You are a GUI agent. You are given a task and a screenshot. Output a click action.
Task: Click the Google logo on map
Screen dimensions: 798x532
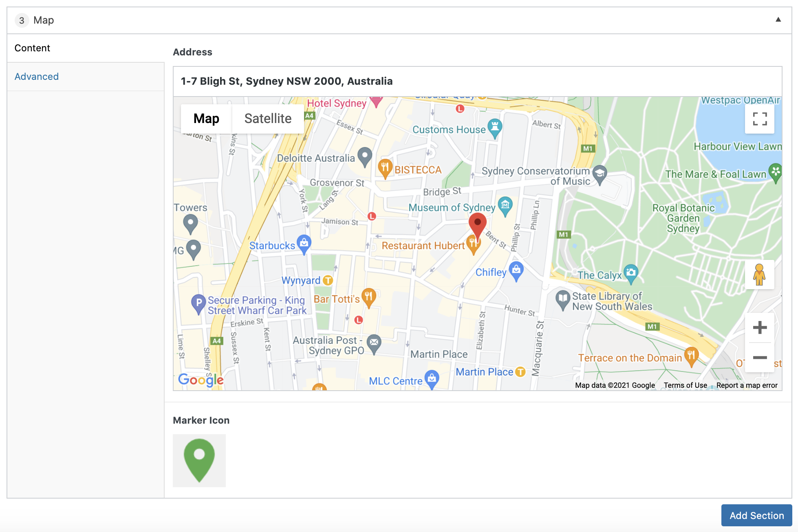201,380
